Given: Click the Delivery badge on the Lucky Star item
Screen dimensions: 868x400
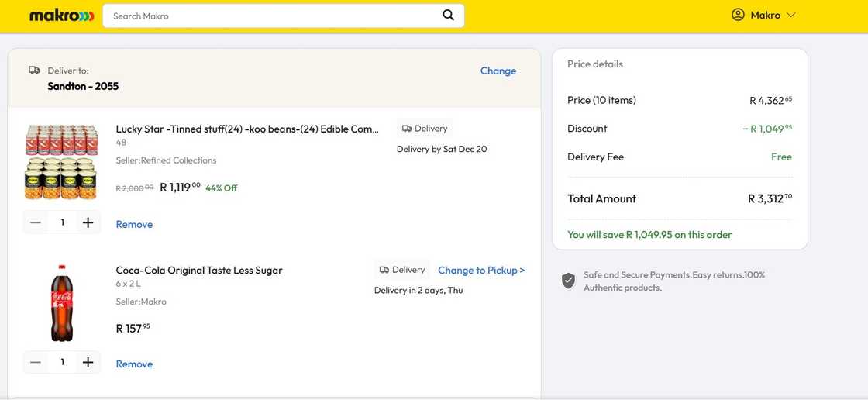Looking at the screenshot, I should [425, 129].
